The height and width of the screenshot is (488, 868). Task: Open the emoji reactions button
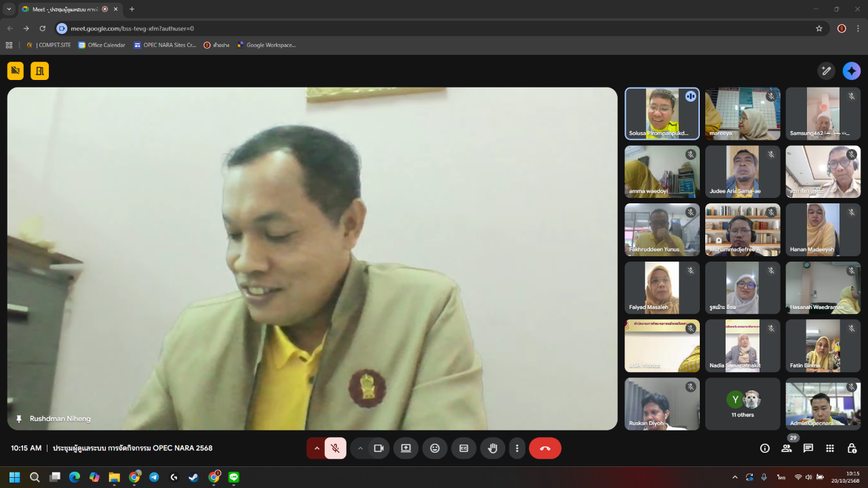tap(435, 448)
